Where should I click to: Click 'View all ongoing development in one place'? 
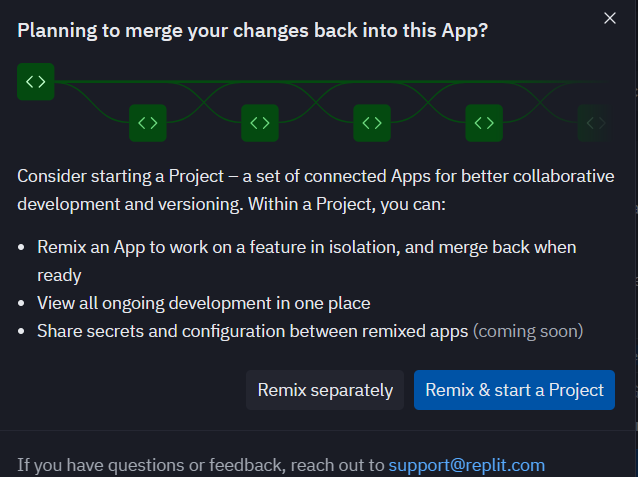point(204,303)
